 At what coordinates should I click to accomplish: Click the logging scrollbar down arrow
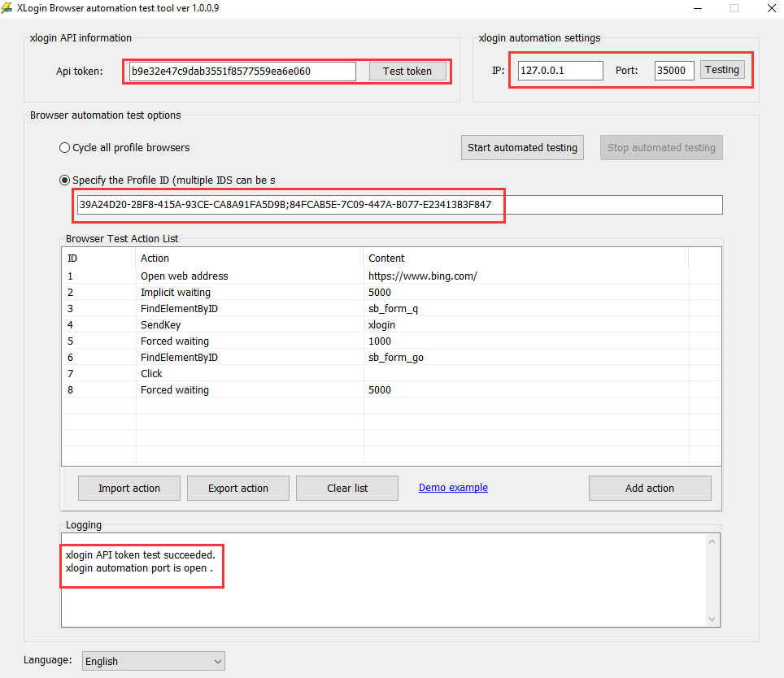pyautogui.click(x=712, y=619)
